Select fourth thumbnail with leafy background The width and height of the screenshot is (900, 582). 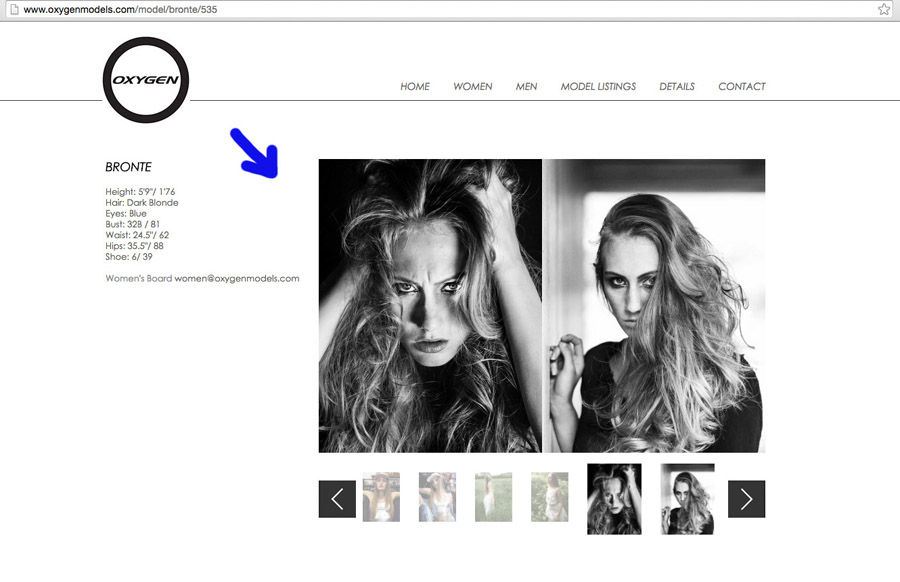click(549, 497)
